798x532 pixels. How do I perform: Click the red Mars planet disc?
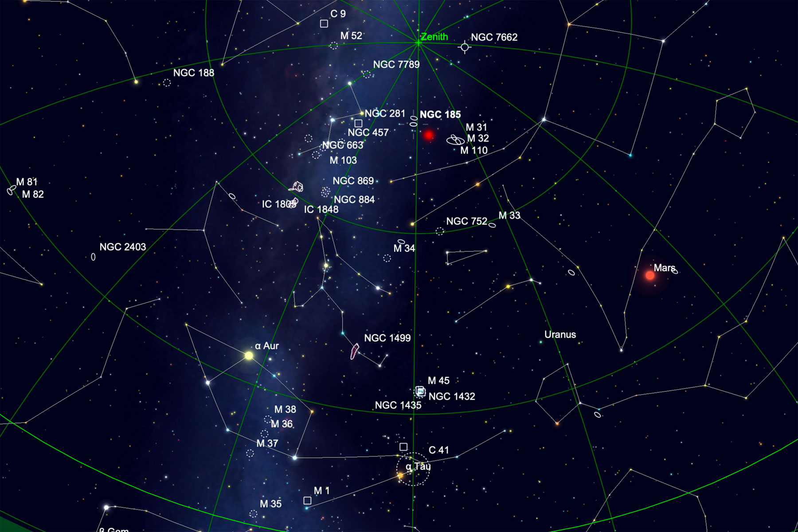point(650,275)
